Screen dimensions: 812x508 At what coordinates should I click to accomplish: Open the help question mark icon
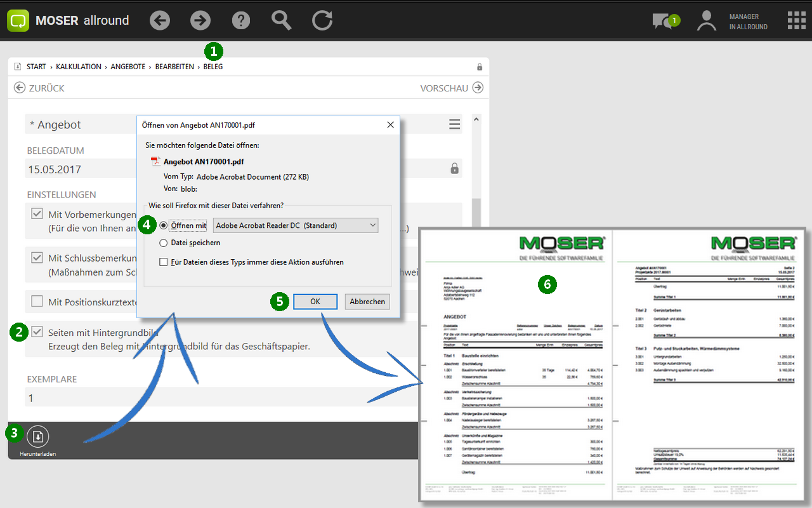point(241,20)
